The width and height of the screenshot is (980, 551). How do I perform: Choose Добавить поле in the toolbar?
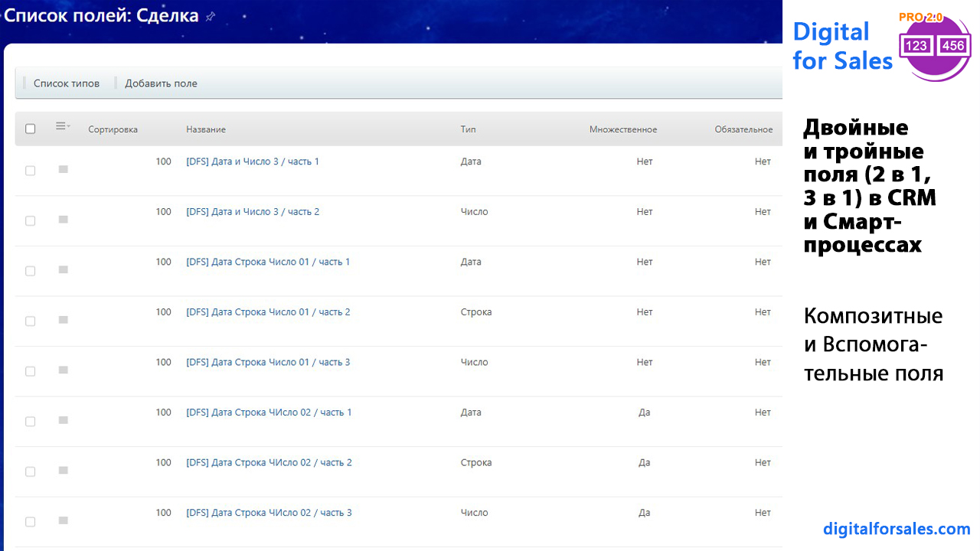coord(161,83)
